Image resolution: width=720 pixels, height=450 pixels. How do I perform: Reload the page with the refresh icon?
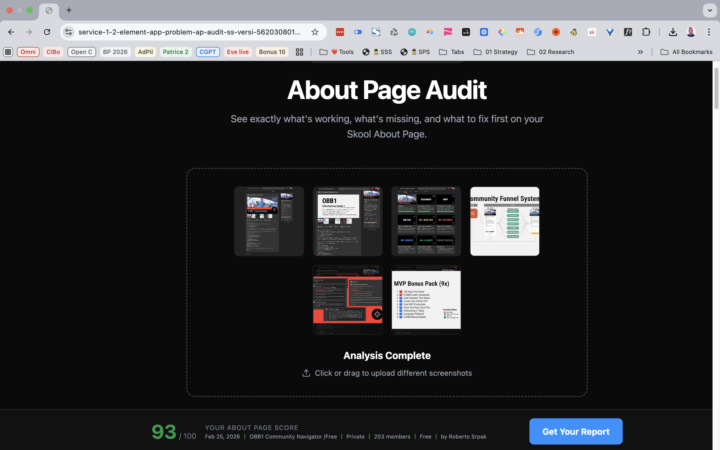(x=47, y=32)
